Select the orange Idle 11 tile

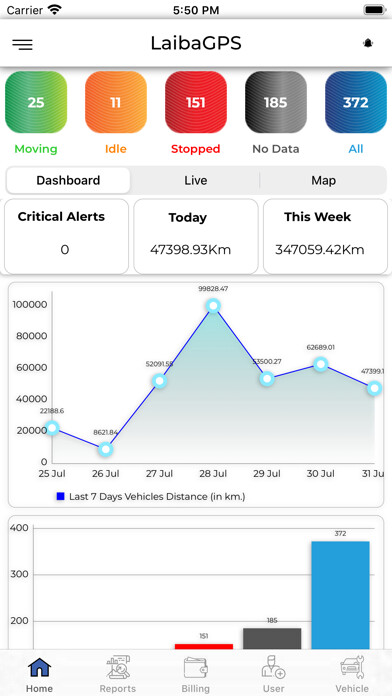tap(116, 102)
